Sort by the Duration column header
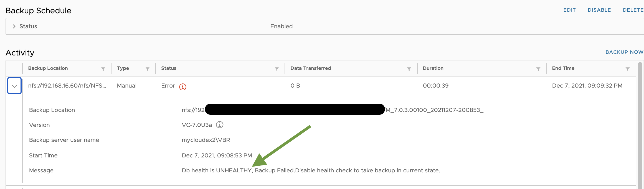The width and height of the screenshot is (644, 189). click(x=433, y=68)
